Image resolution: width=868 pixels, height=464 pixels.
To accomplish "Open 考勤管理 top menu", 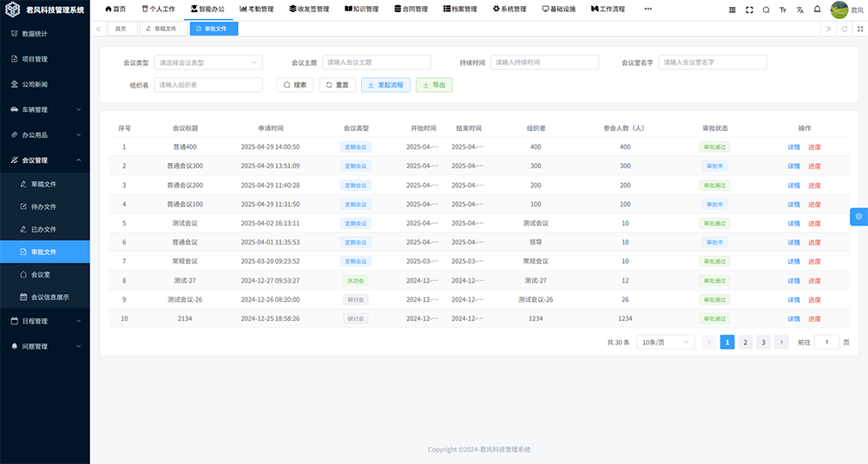I will (257, 9).
